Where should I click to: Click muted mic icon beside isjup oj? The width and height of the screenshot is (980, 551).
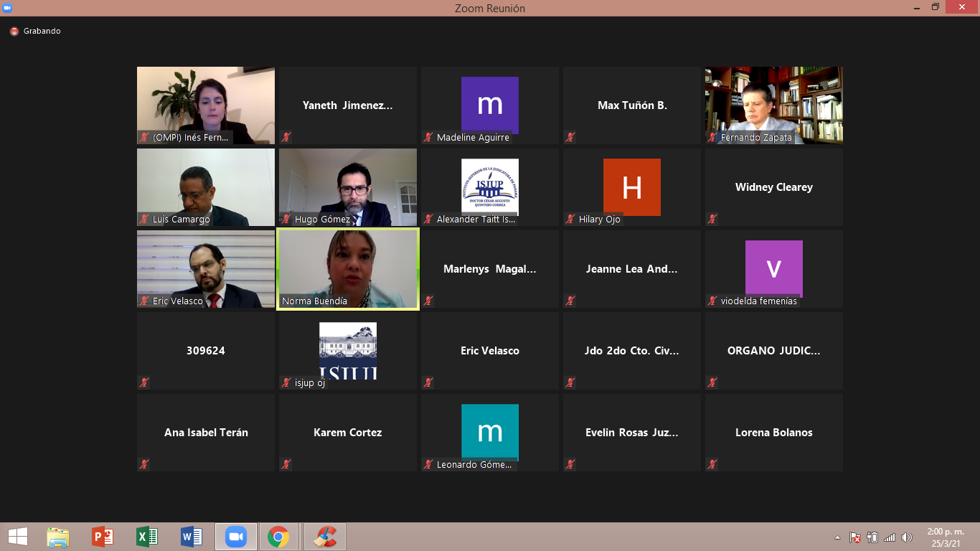pyautogui.click(x=286, y=382)
